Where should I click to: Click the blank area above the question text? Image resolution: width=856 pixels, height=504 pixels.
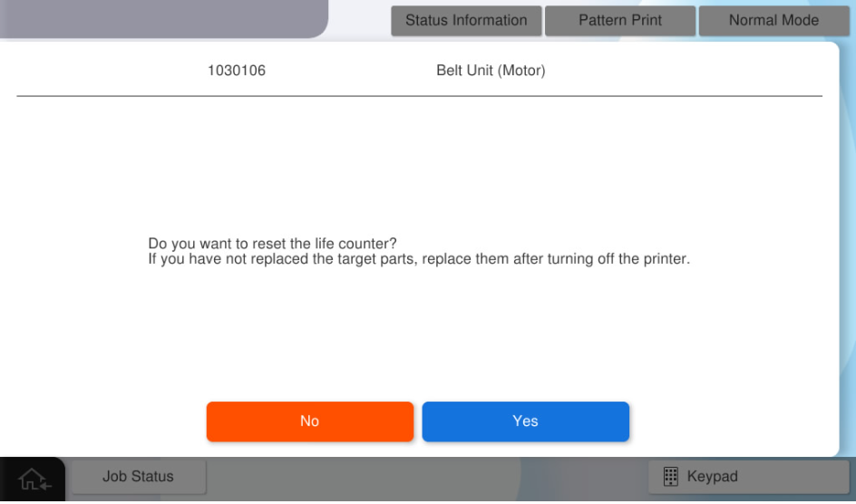coord(419,168)
